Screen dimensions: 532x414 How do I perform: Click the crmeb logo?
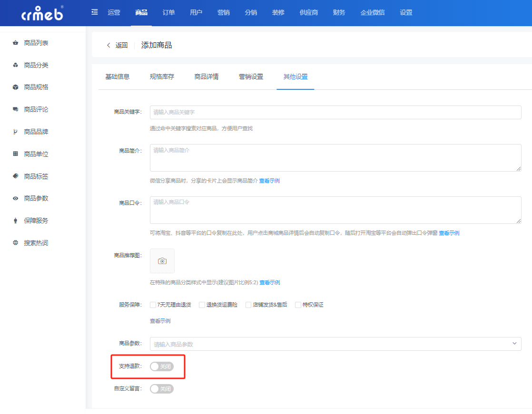(42, 13)
